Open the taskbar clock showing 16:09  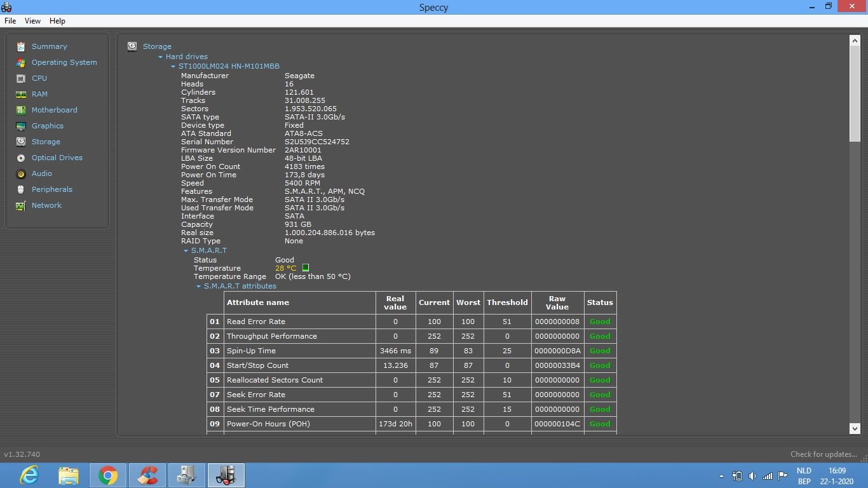(x=837, y=471)
